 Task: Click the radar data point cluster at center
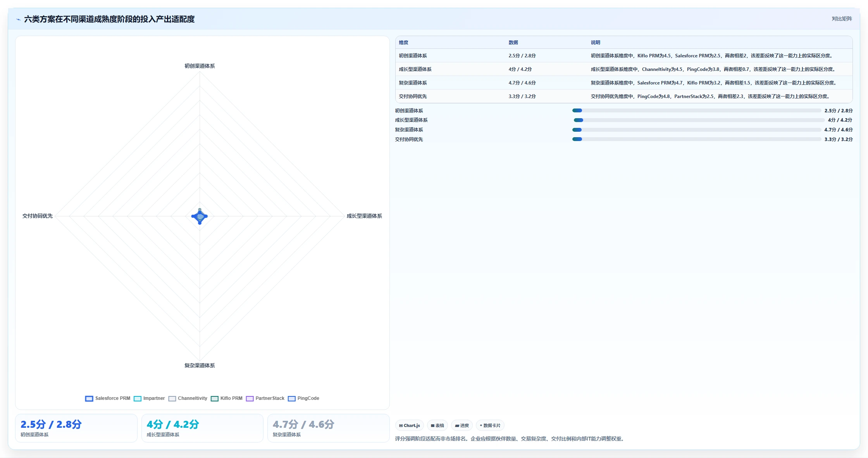[x=200, y=216]
